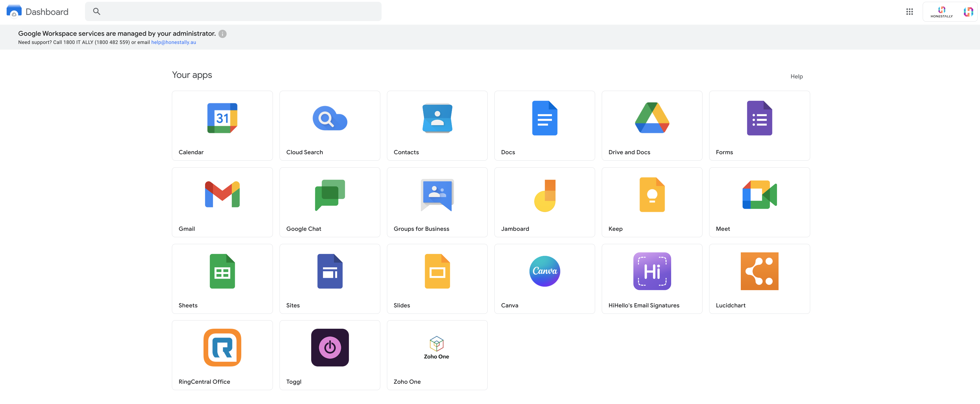Open the Google apps grid launcher

[x=909, y=12]
